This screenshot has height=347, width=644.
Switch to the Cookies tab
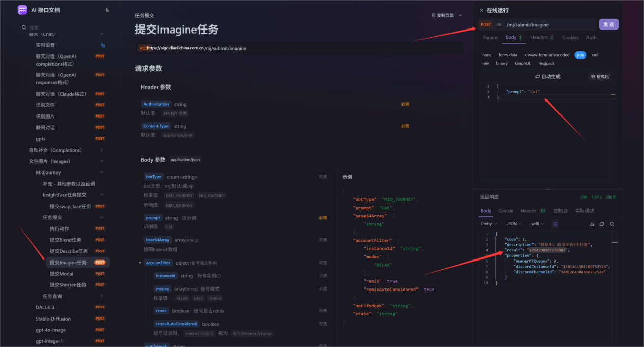coord(570,37)
